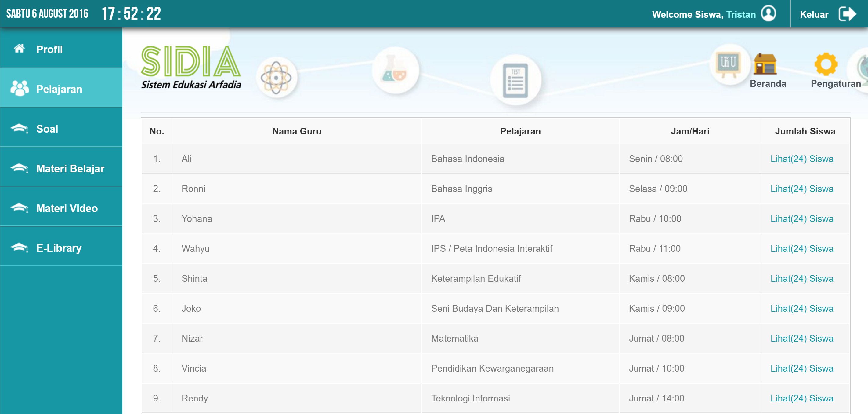This screenshot has height=414, width=868.
Task: Click the Nama Guru column header
Action: [x=297, y=131]
